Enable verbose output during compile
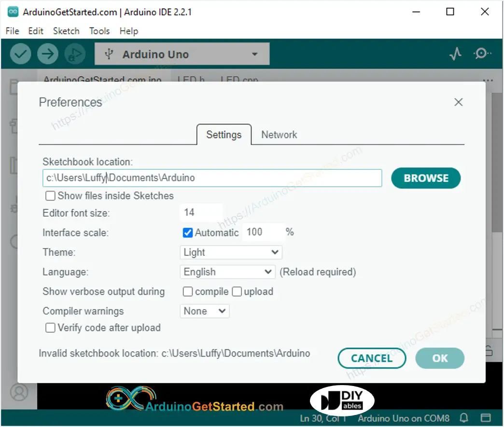The image size is (504, 427). click(188, 291)
